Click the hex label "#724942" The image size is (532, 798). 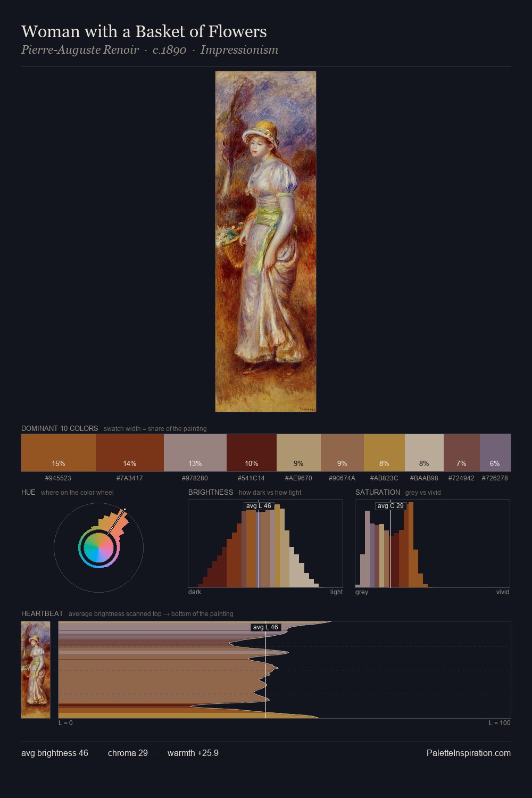pyautogui.click(x=461, y=478)
